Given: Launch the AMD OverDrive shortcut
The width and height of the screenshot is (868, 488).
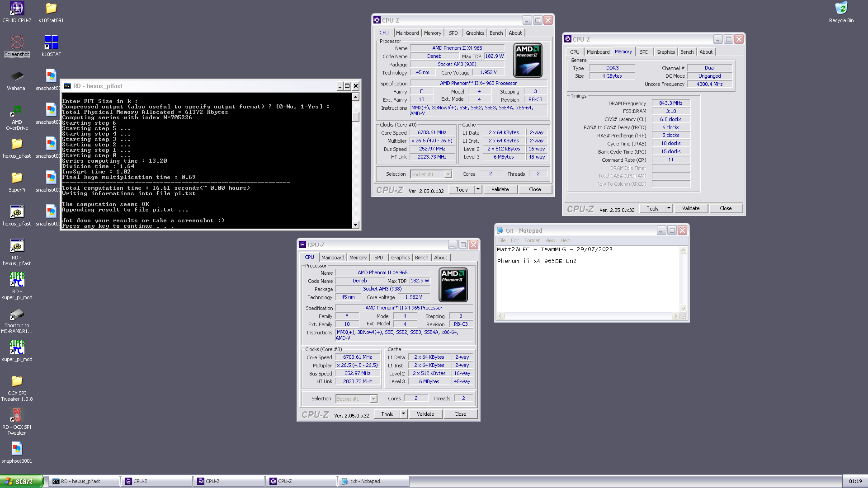Looking at the screenshot, I should [x=17, y=117].
